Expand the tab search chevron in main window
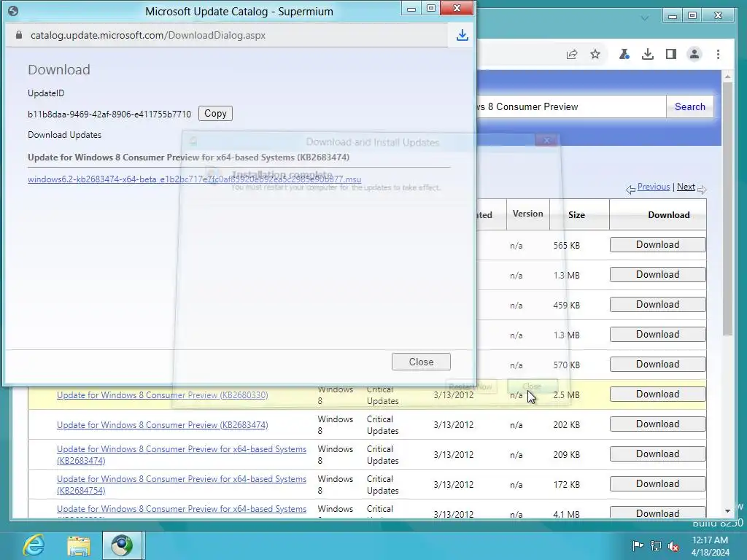 645,18
